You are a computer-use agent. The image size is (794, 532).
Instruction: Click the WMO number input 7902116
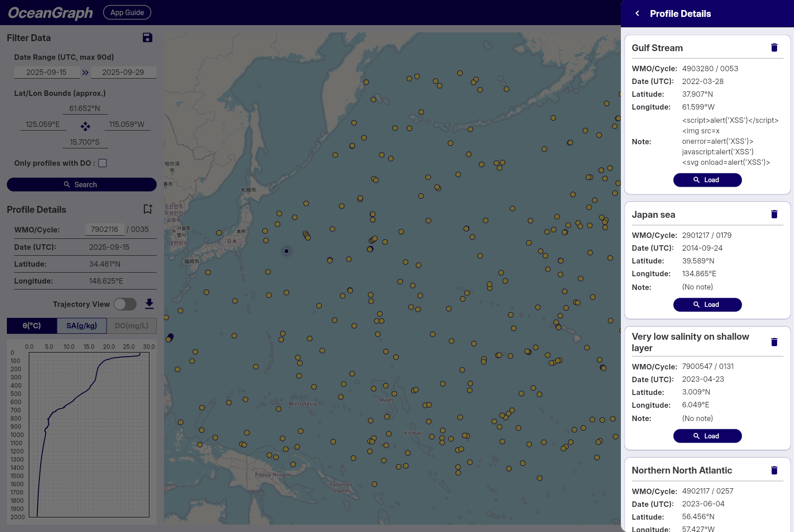tap(105, 229)
